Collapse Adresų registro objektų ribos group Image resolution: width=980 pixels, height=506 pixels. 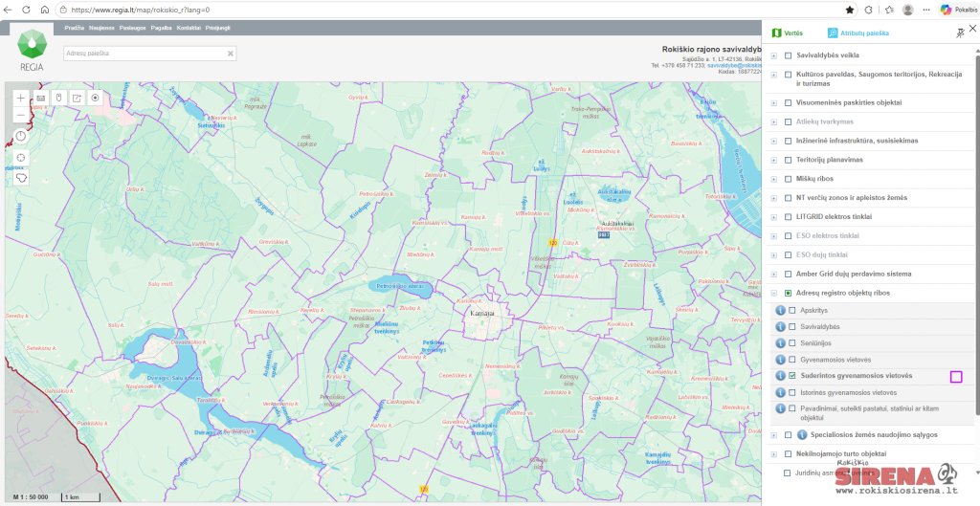coord(773,293)
